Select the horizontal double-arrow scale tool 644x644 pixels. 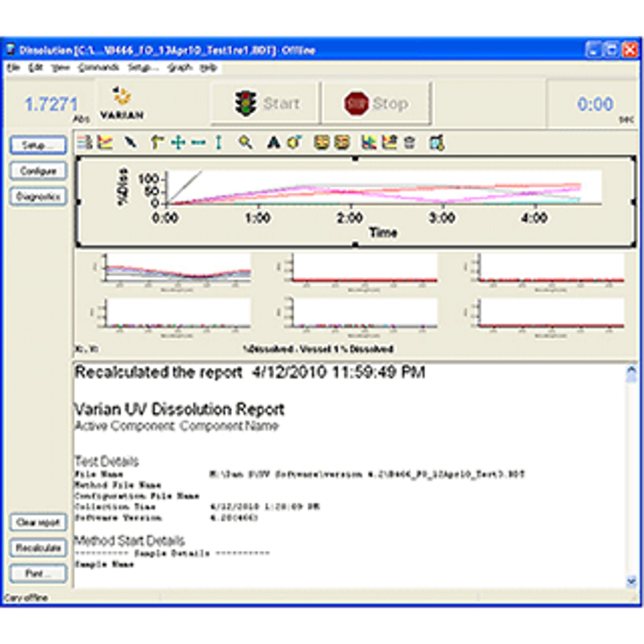pos(198,142)
